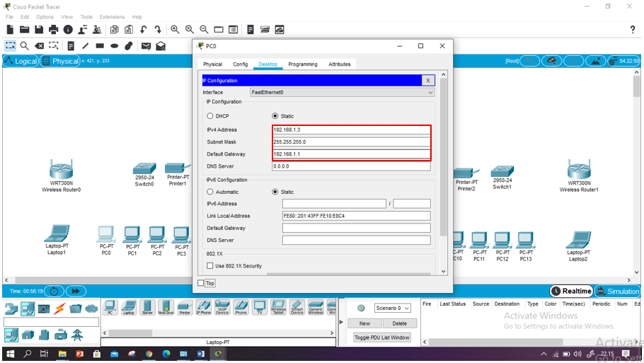The image size is (644, 363).
Task: Click the Add Simple PDU envelope icon
Action: click(146, 45)
